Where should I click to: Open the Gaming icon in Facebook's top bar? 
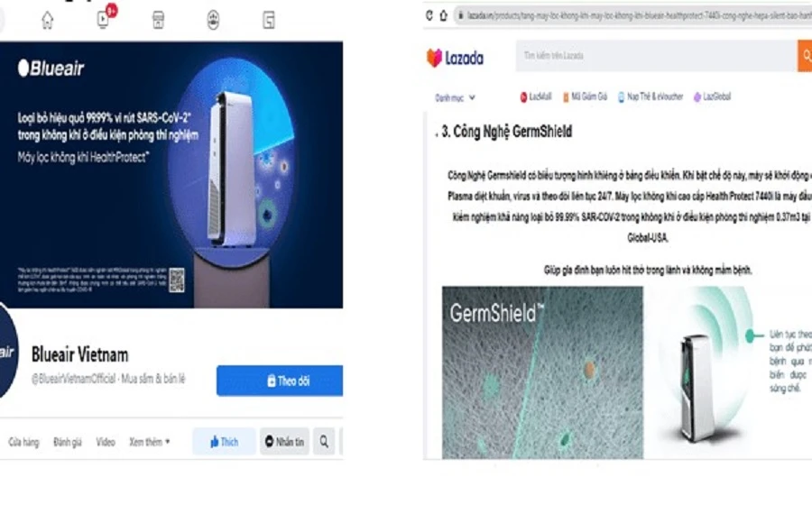pyautogui.click(x=269, y=20)
